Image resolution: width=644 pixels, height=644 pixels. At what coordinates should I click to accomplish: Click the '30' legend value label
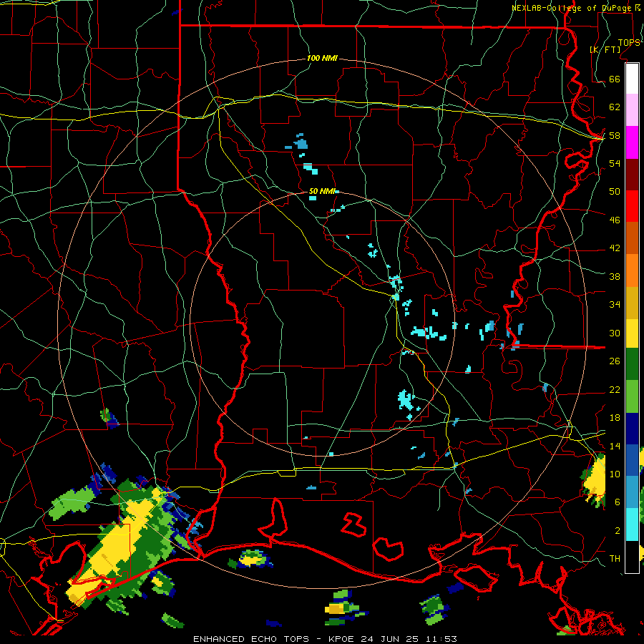pyautogui.click(x=615, y=333)
